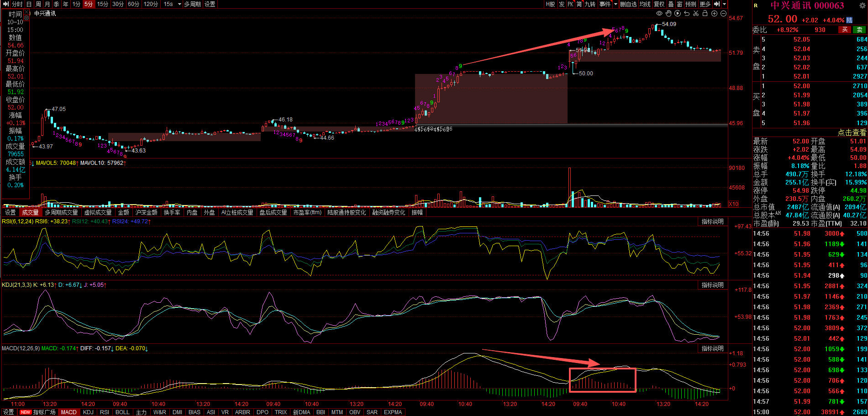
Task: Switch to the 换手率 turnover tab
Action: point(172,212)
